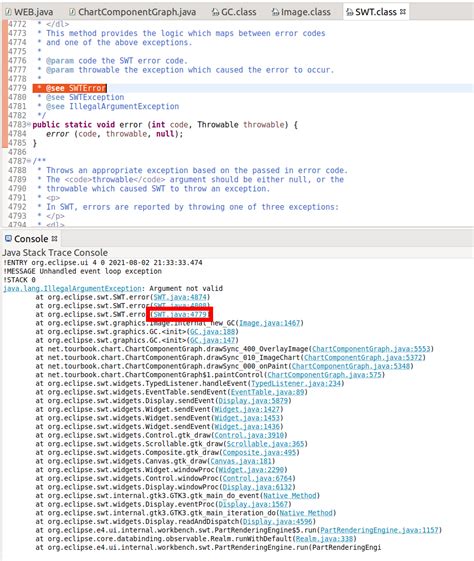Click the Widget.java:1453 link
Viewport: 474px width, 561px height.
tap(247, 418)
